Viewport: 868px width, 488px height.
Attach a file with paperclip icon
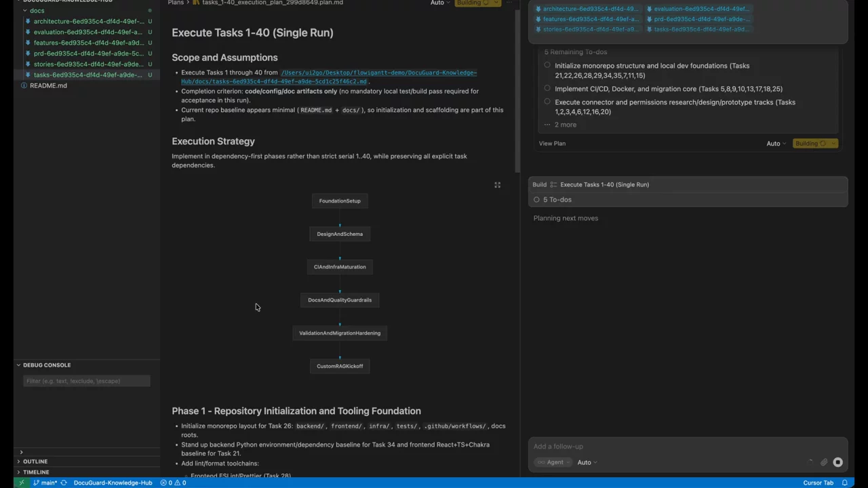pos(824,462)
